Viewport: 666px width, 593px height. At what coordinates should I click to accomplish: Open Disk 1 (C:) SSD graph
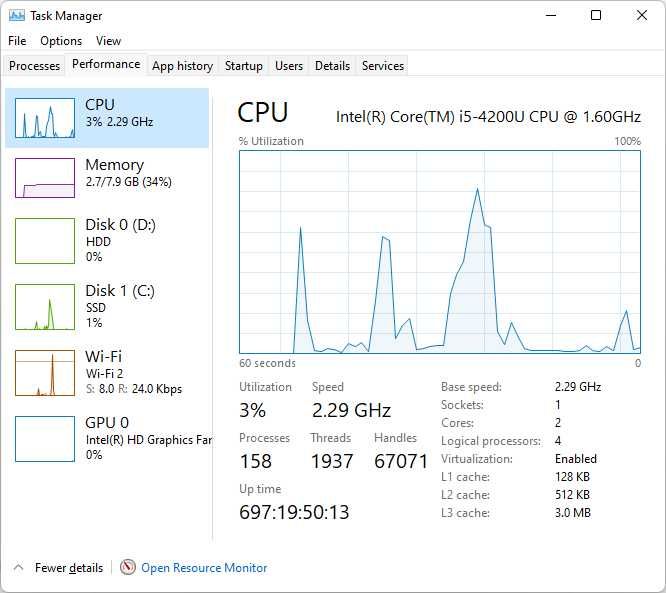click(45, 306)
